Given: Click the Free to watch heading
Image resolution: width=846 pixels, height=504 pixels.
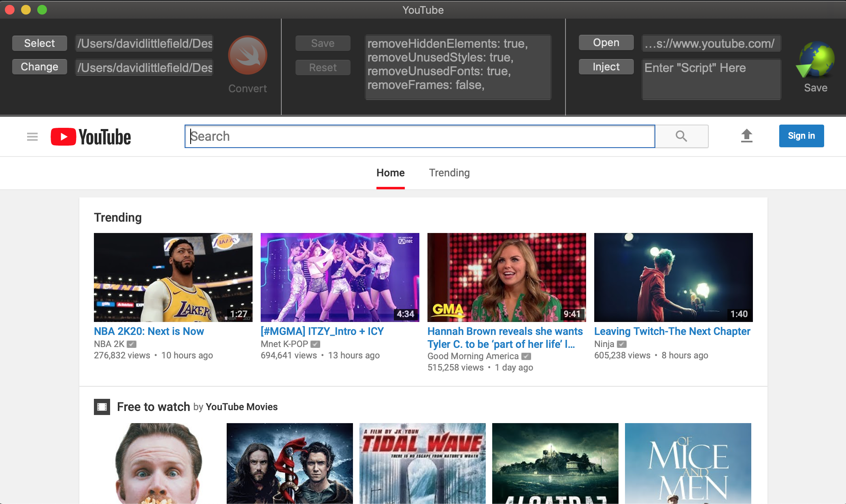Looking at the screenshot, I should 153,407.
